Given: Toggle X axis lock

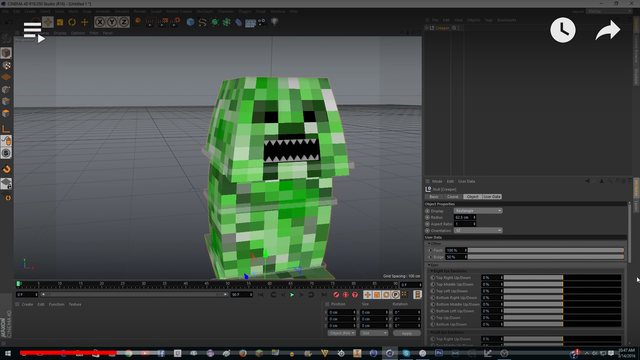Looking at the screenshot, I should pyautogui.click(x=100, y=22).
